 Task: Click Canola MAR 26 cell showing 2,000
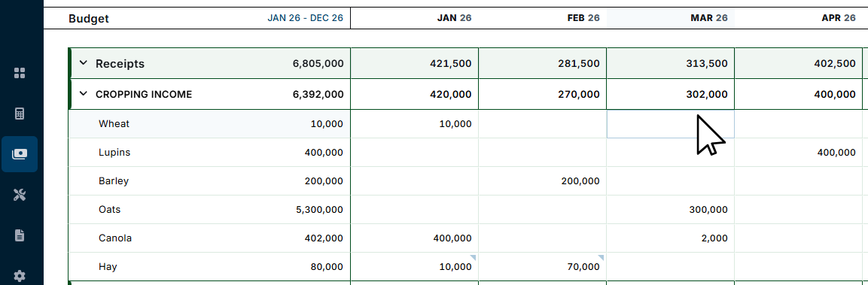[x=670, y=238]
